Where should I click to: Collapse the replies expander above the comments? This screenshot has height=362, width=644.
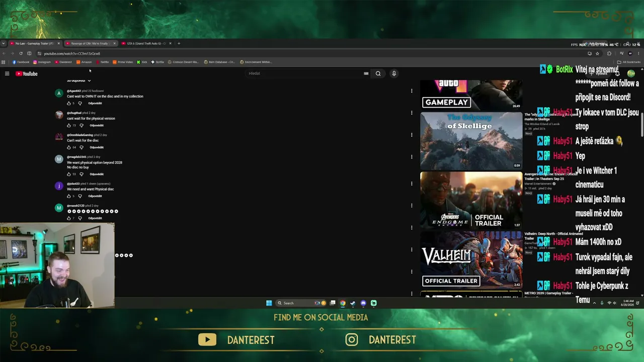79,80
